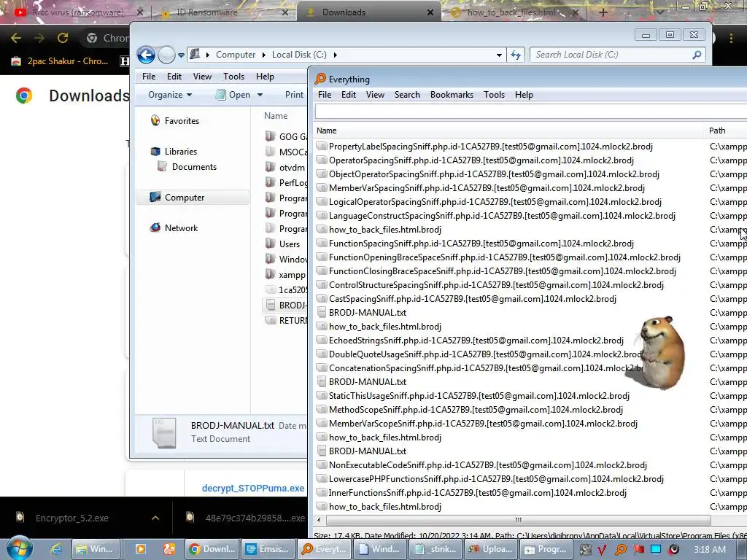Open the Explorer Edit menu
747x560 pixels.
point(174,76)
